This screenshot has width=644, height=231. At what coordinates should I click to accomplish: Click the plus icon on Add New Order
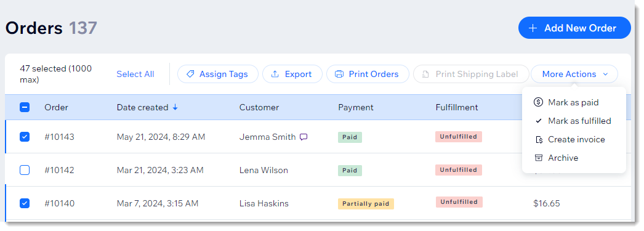[x=533, y=28]
